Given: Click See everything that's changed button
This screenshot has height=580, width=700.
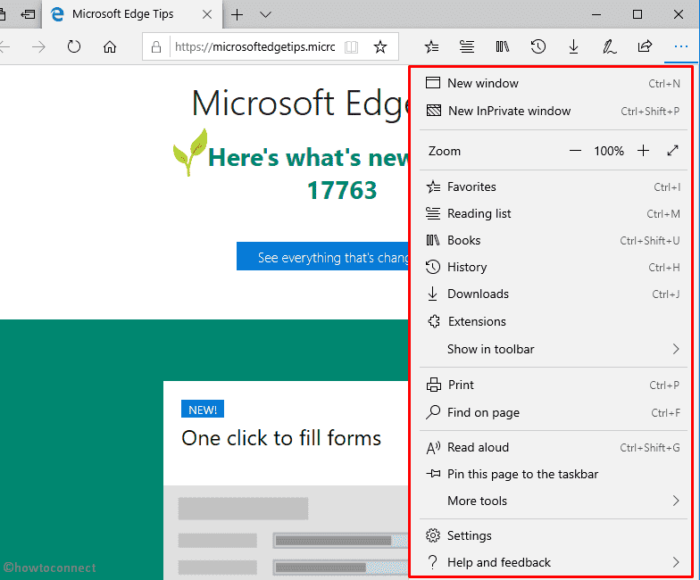Looking at the screenshot, I should click(322, 256).
